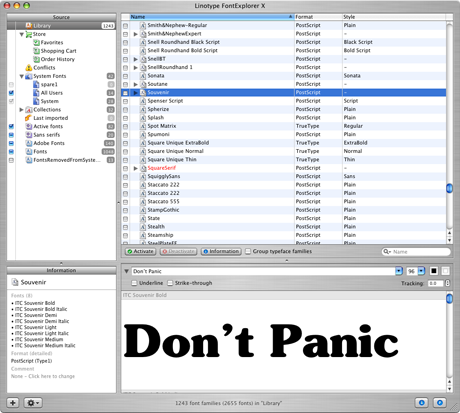Click the Souvenir icon in Information panel
Viewport: 460px width, 413px height.
coord(15,282)
